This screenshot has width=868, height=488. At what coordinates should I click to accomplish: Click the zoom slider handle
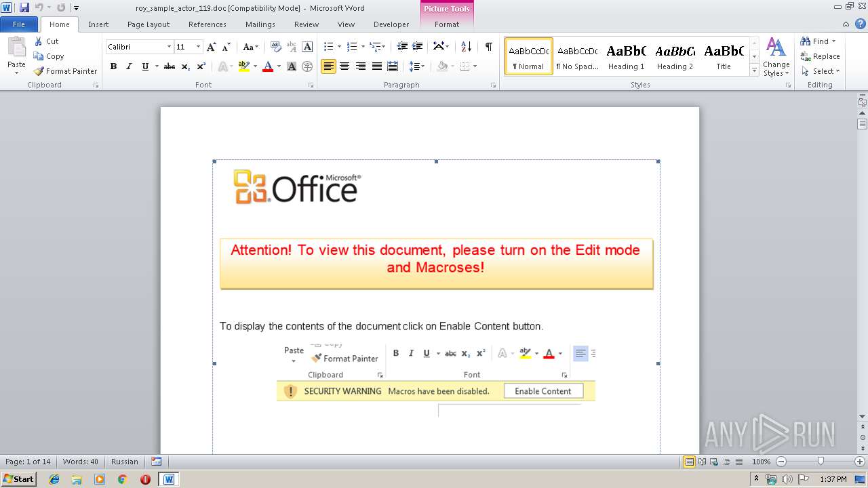click(821, 462)
